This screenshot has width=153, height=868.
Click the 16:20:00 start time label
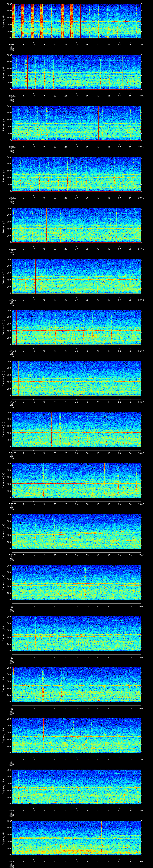12,249
